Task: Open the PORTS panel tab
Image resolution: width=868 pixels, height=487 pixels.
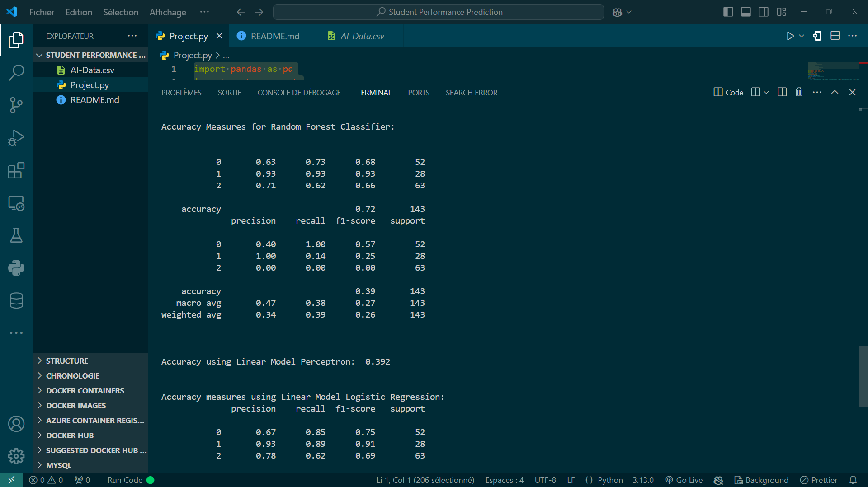Action: pos(419,93)
